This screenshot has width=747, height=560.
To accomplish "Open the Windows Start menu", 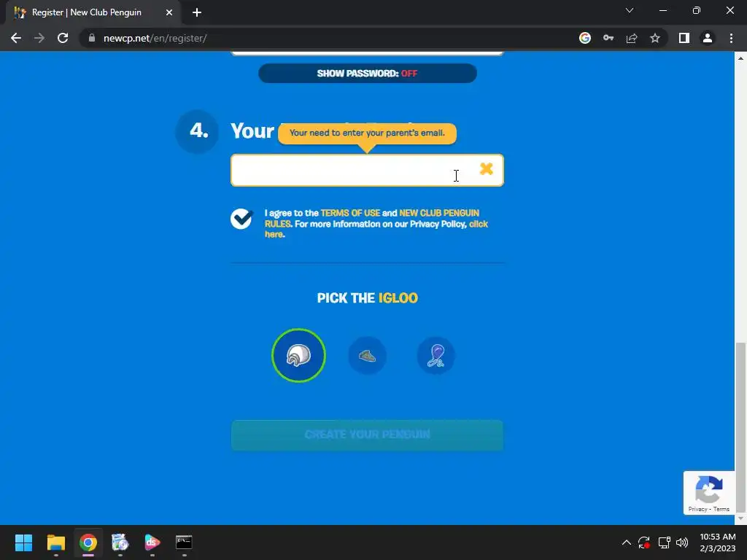I will [x=23, y=542].
